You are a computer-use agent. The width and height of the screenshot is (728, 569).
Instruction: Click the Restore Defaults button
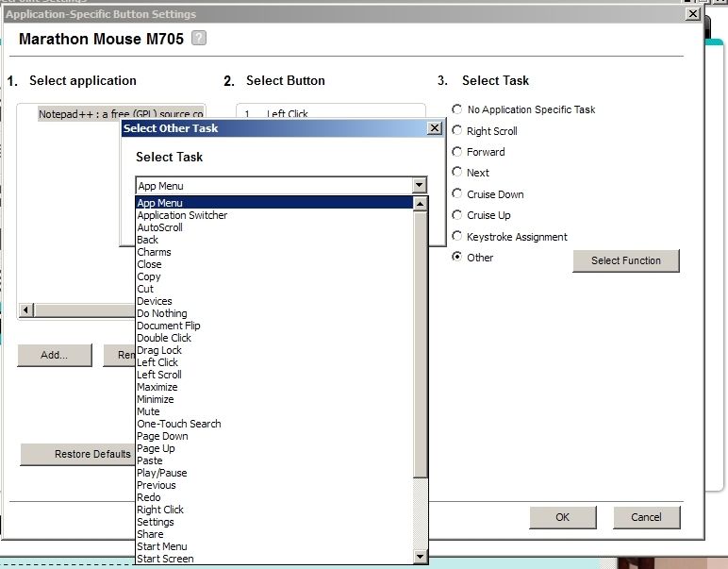(x=78, y=454)
